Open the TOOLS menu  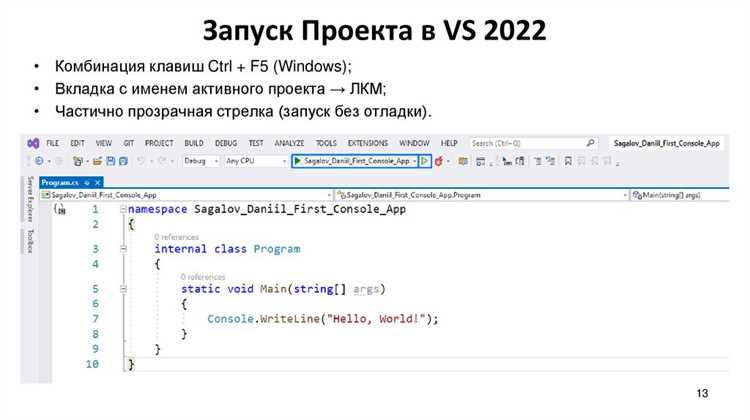(x=326, y=143)
